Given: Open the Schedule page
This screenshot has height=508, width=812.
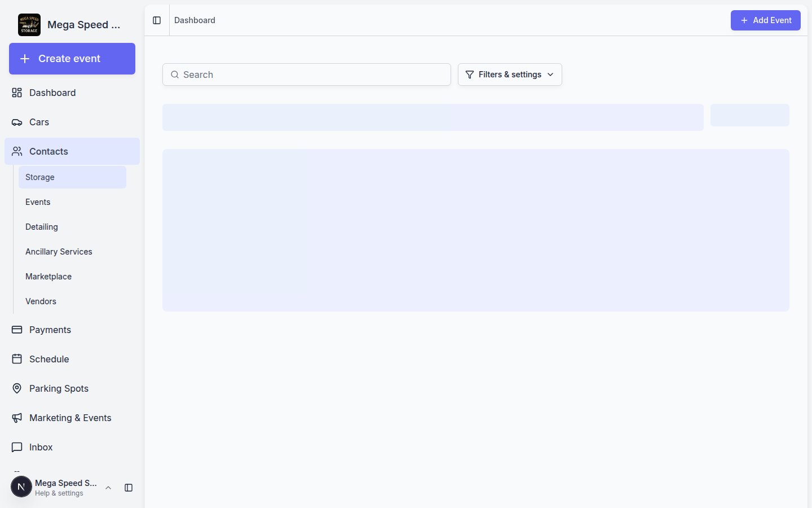Looking at the screenshot, I should 72,359.
